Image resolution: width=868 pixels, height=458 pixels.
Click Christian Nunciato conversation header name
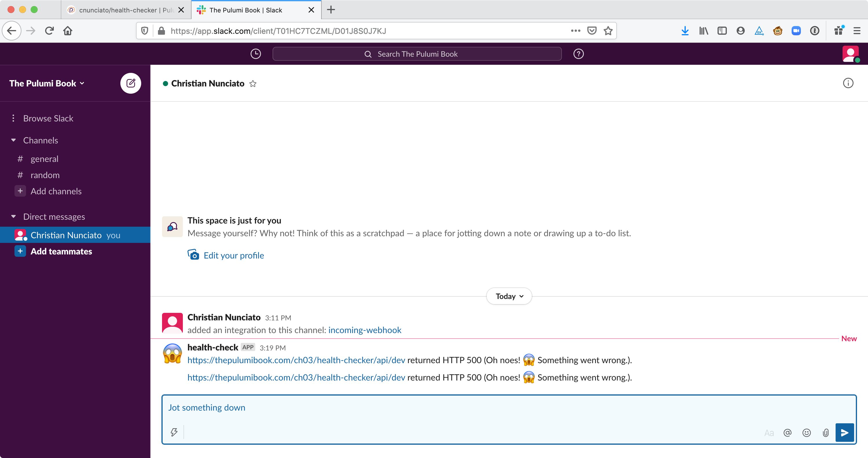207,83
